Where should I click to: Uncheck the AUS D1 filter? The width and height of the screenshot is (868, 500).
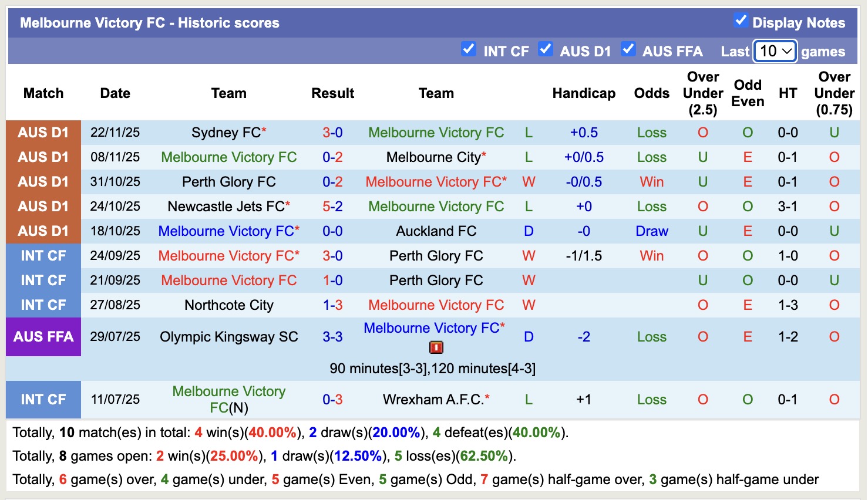(x=546, y=50)
